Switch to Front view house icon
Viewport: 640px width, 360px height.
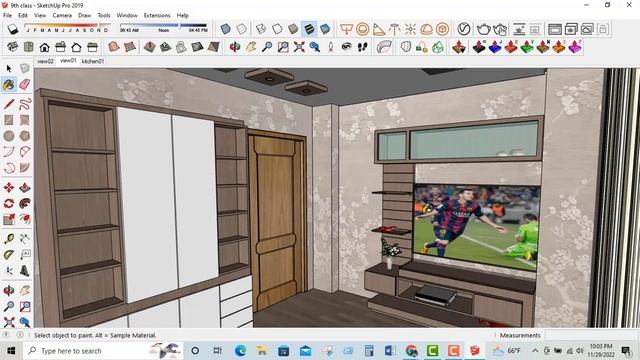point(44,47)
